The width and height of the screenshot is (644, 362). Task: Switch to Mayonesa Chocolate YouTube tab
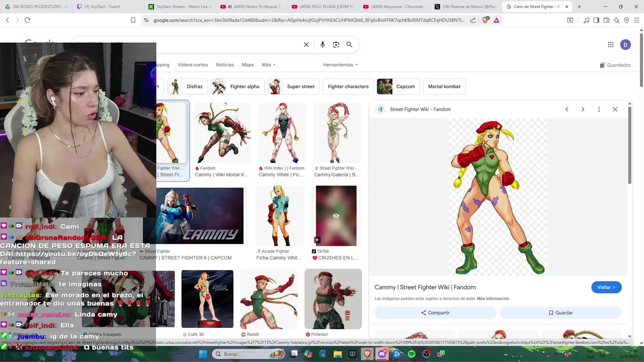[x=394, y=7]
